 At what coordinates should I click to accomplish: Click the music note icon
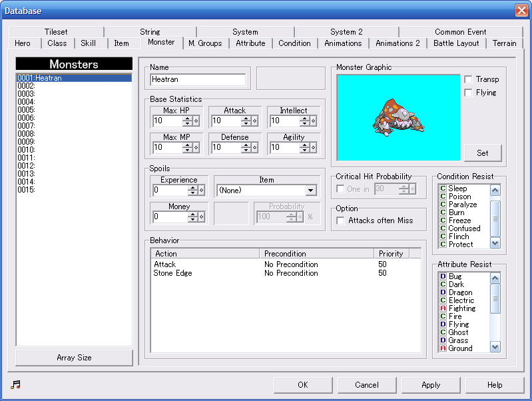[16, 385]
